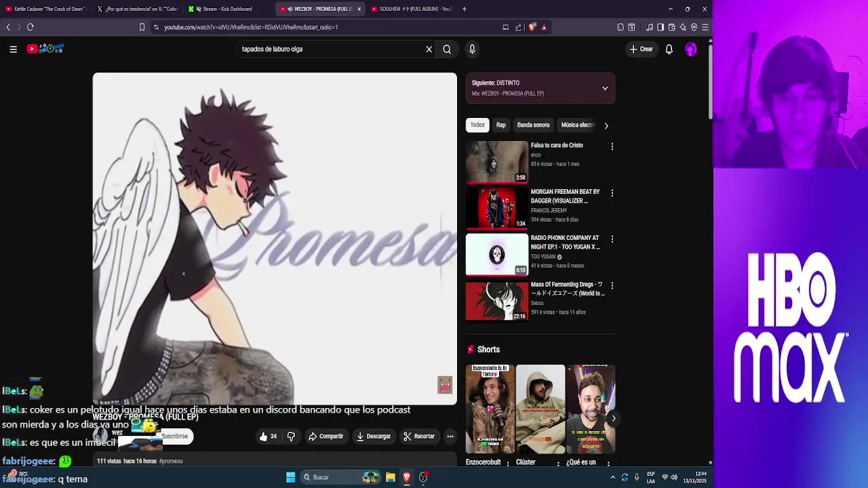
Task: Click the YouTube search text field
Action: [331, 49]
